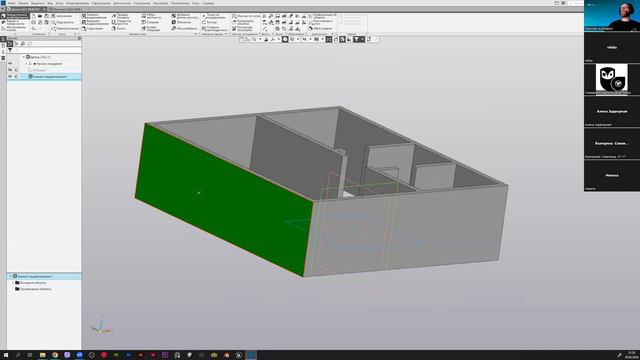The width and height of the screenshot is (640, 360).
Task: Click Вырезать выдавливанием in the ribbon
Action: 94,22
